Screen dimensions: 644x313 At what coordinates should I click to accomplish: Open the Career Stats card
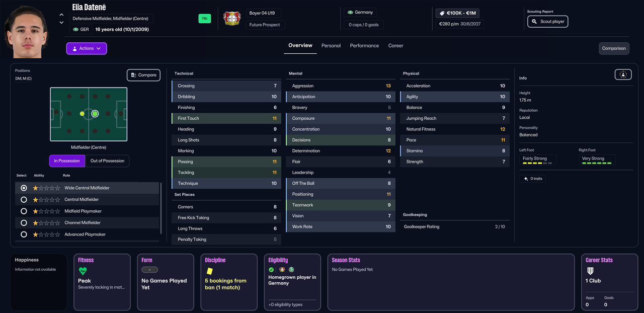tap(609, 282)
